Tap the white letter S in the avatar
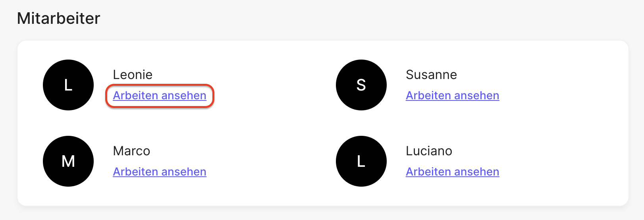The width and height of the screenshot is (644, 220). click(361, 85)
